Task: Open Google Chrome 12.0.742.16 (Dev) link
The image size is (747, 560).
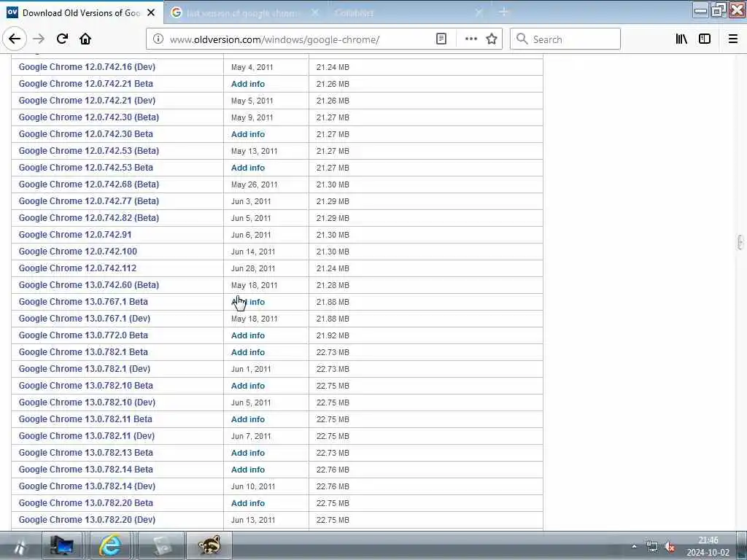Action: [88, 66]
